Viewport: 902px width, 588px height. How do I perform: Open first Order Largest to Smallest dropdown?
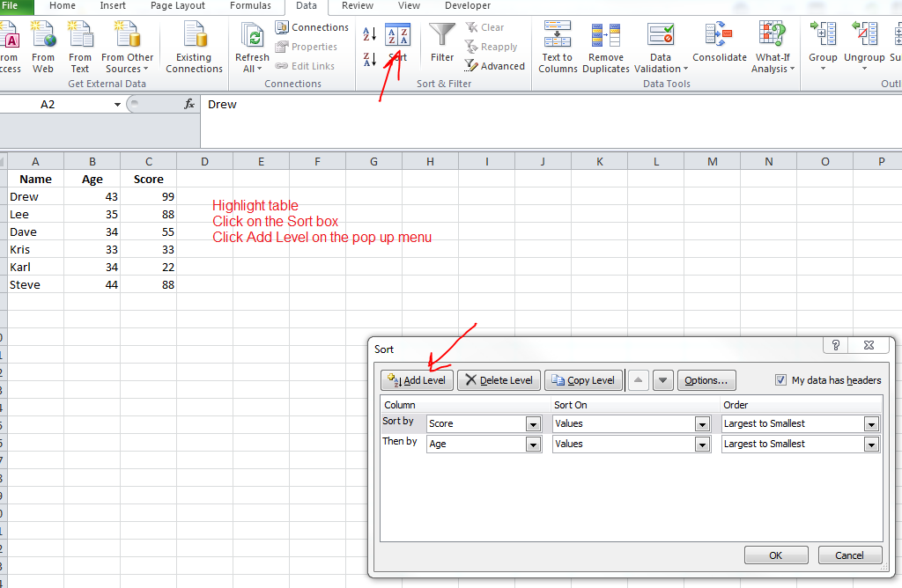(871, 424)
